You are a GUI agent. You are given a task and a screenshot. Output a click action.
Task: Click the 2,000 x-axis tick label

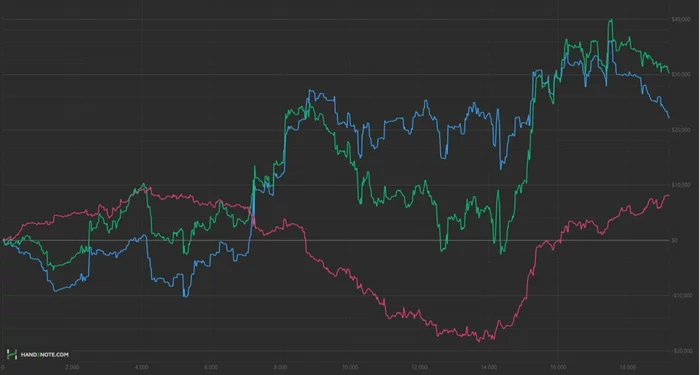[71, 367]
